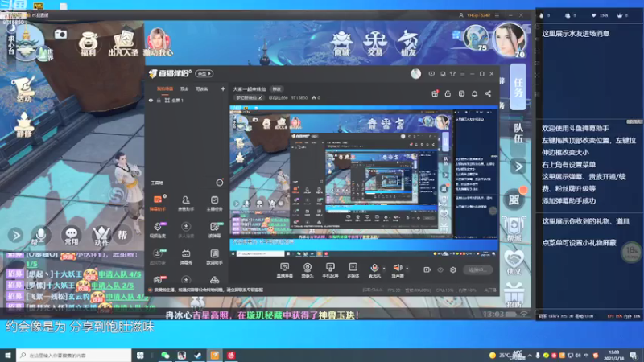Open the 活动 scroll icon in game
Viewport: 644px width, 362px height.
pos(24,88)
